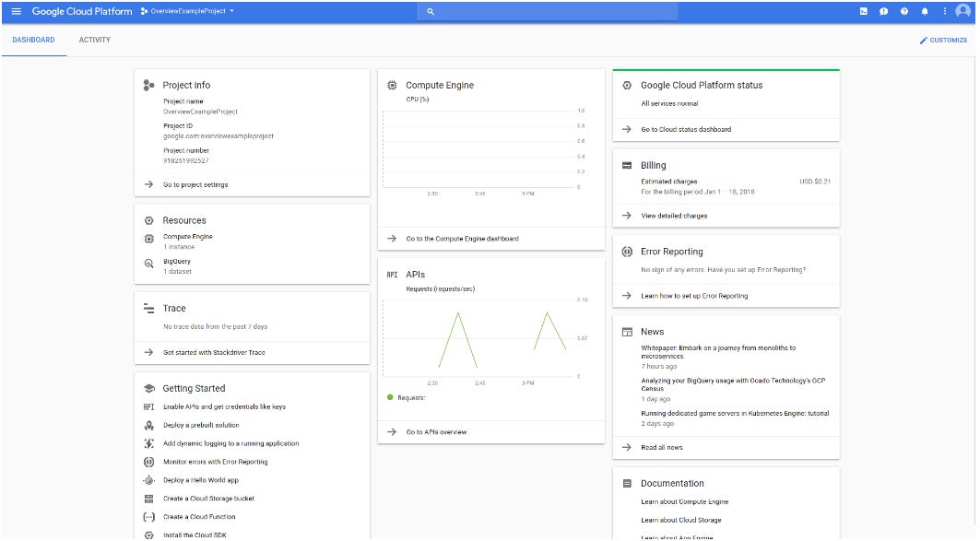
Task: Go to project settings link
Action: 195,185
